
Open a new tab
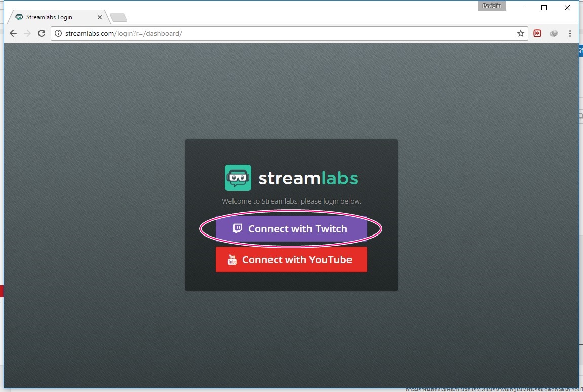(x=119, y=18)
